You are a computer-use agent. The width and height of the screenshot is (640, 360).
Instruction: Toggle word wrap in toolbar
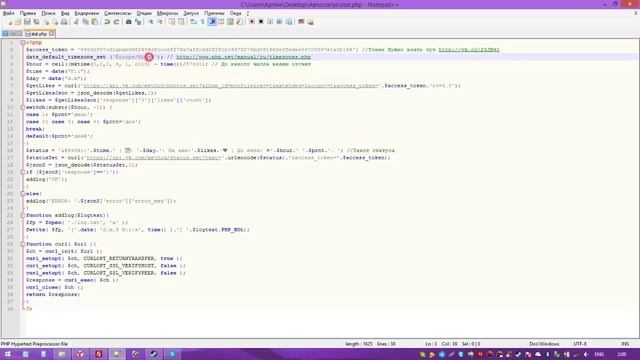[193, 22]
